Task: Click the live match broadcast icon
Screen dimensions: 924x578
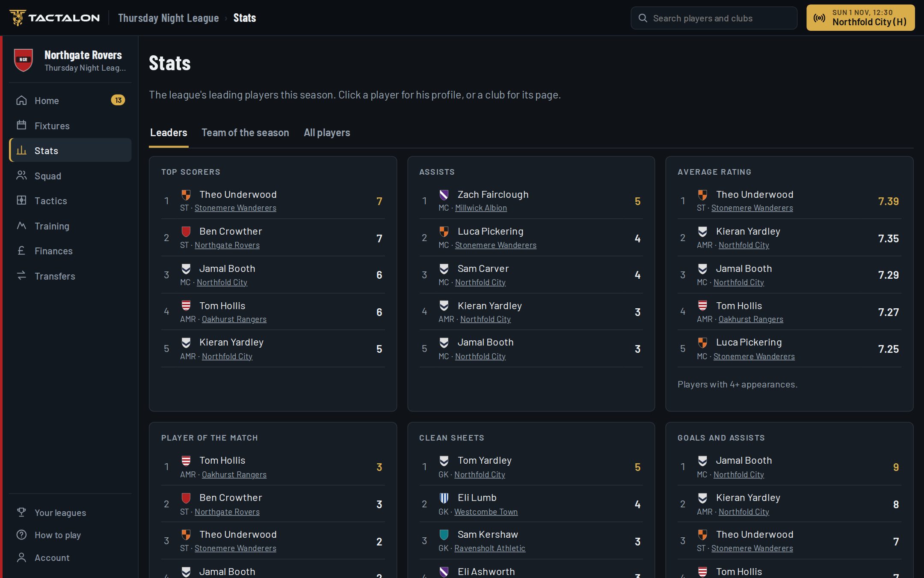Action: point(819,18)
